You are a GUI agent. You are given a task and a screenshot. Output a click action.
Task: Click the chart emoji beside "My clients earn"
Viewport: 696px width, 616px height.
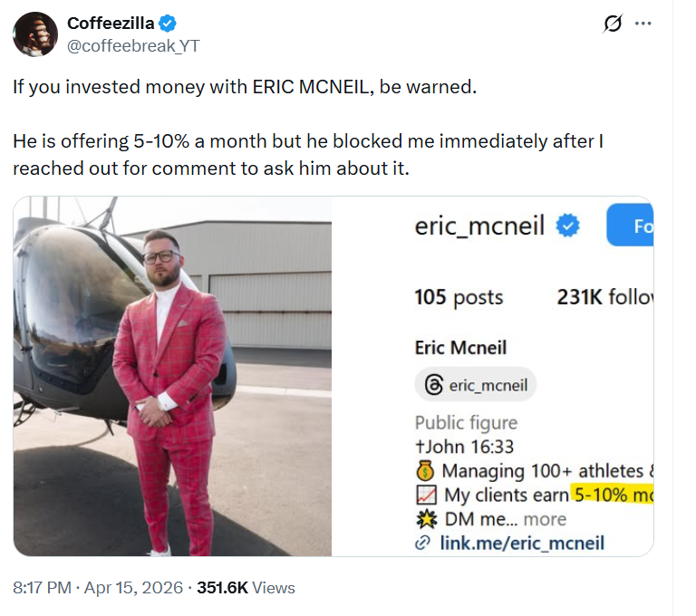(425, 496)
